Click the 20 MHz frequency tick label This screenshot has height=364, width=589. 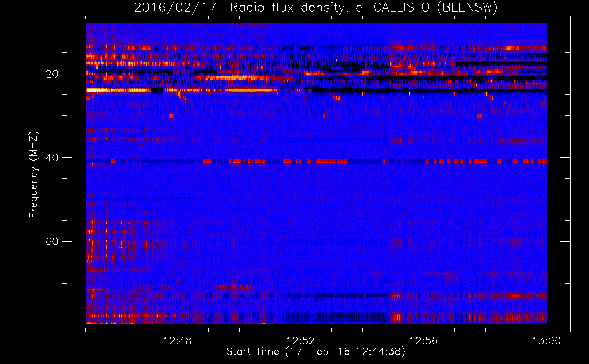52,74
